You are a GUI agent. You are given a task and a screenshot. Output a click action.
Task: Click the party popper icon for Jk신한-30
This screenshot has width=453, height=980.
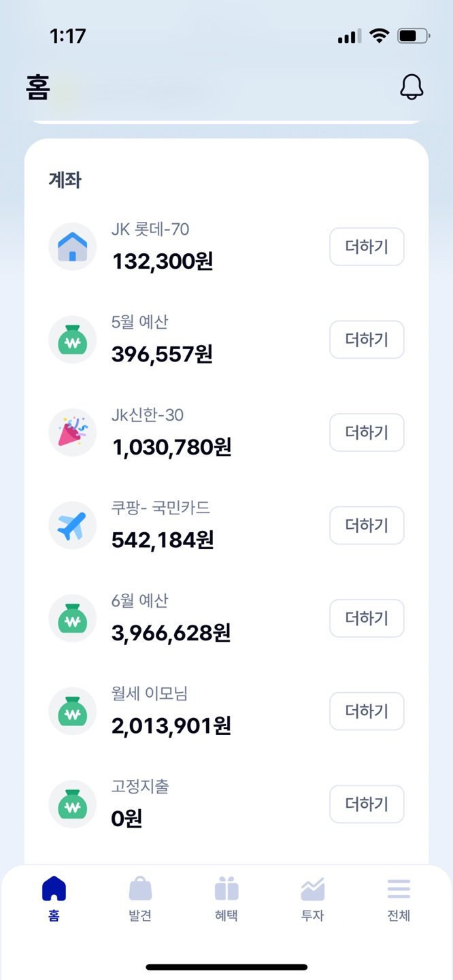[x=72, y=432]
